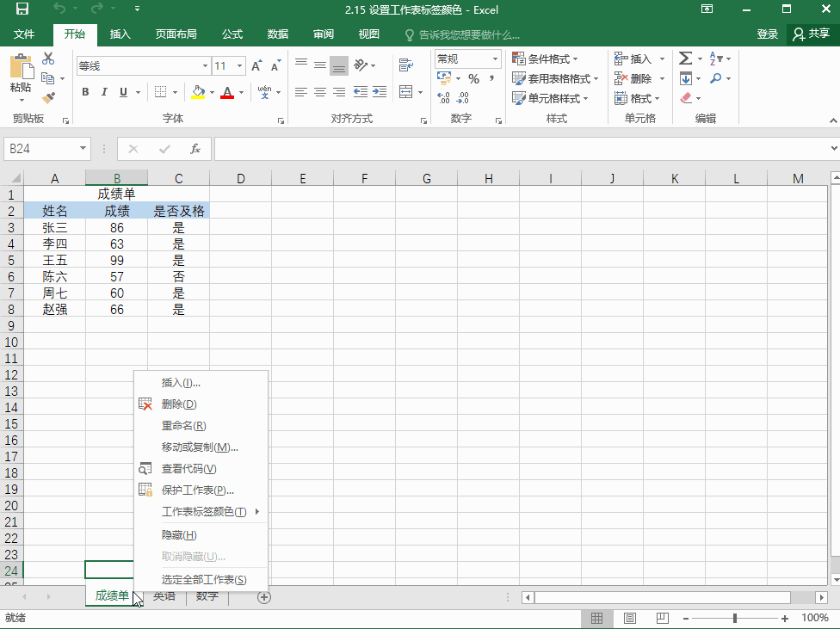Click the decrease decimal icon
Screen dimensions: 840x629
pos(463,97)
